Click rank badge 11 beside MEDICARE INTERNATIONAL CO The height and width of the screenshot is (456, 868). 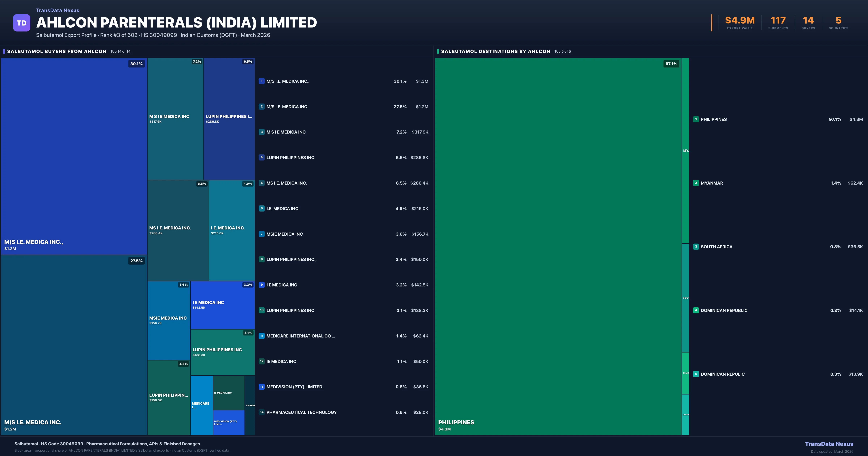point(261,336)
